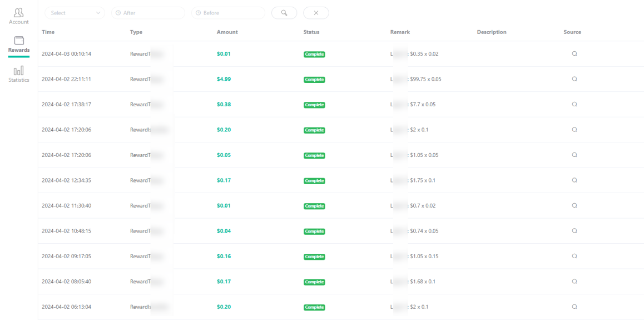Screen dimensions: 644x320
Task: View source for the 12:34:35 reward
Action: pos(574,180)
